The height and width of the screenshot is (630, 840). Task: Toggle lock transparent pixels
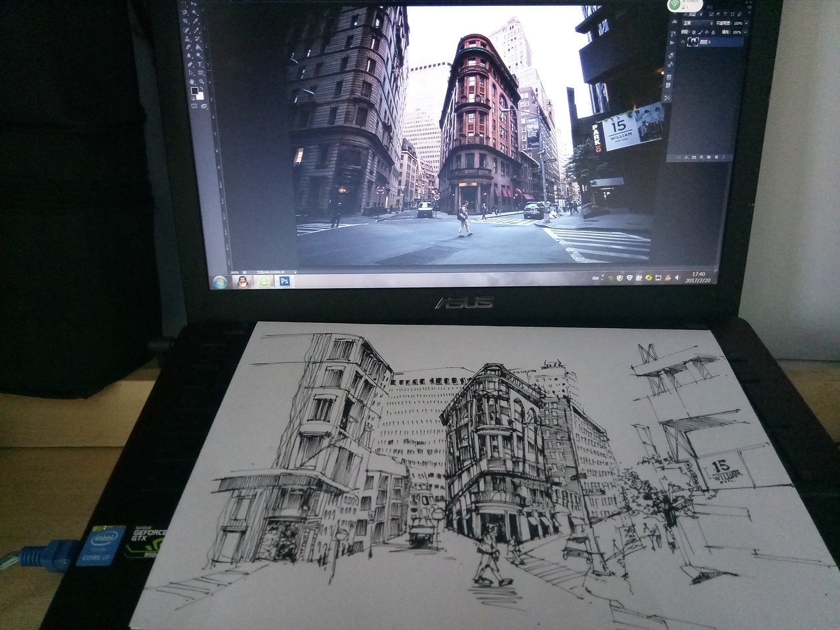click(694, 32)
